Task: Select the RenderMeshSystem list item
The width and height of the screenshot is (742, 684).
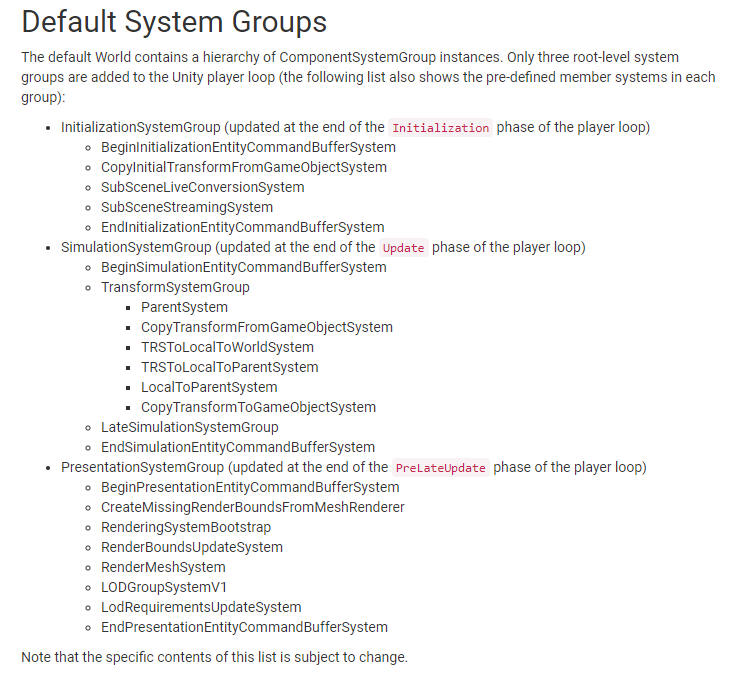Action: coord(163,567)
